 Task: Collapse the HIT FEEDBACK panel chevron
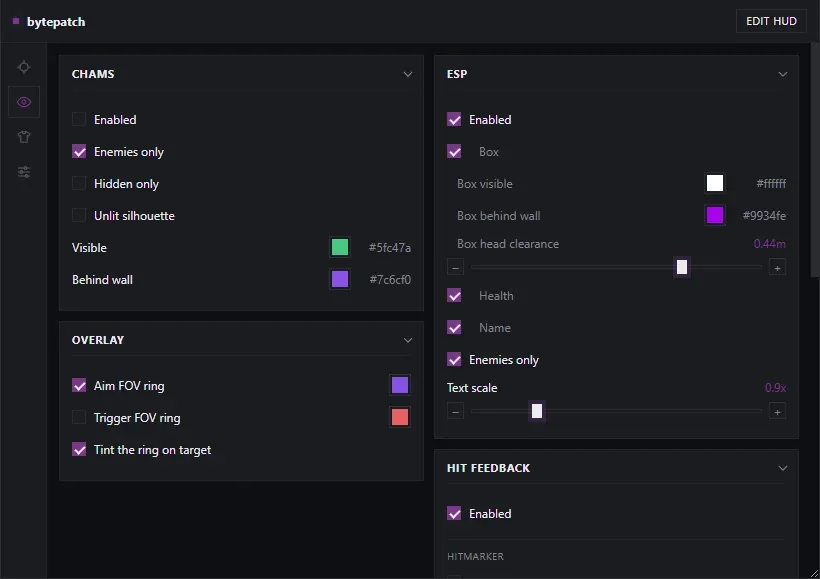pyautogui.click(x=783, y=468)
